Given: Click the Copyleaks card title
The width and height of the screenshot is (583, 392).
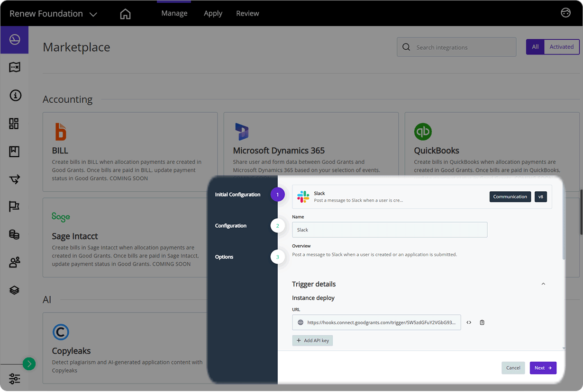Looking at the screenshot, I should click(x=71, y=351).
